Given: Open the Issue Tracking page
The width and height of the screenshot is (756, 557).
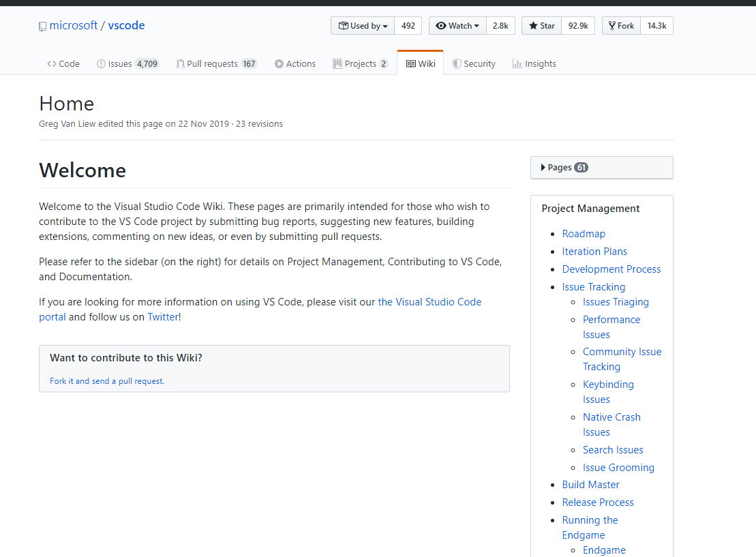Looking at the screenshot, I should coord(594,287).
